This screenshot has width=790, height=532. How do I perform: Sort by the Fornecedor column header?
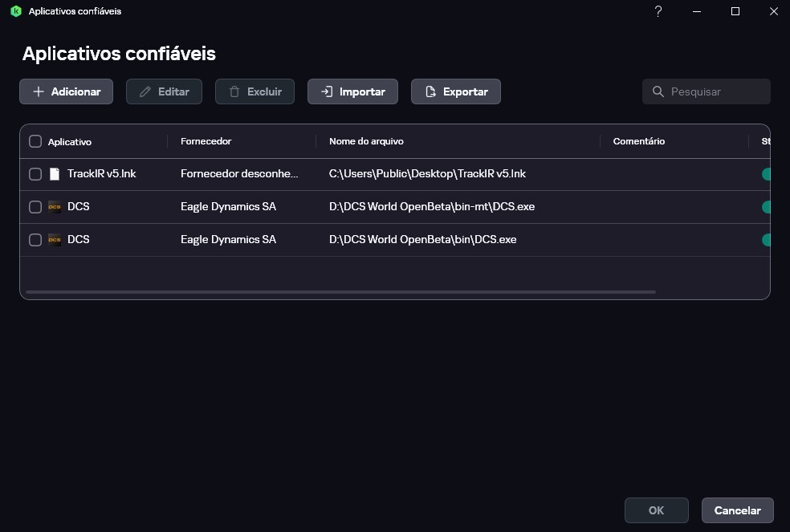pos(206,141)
